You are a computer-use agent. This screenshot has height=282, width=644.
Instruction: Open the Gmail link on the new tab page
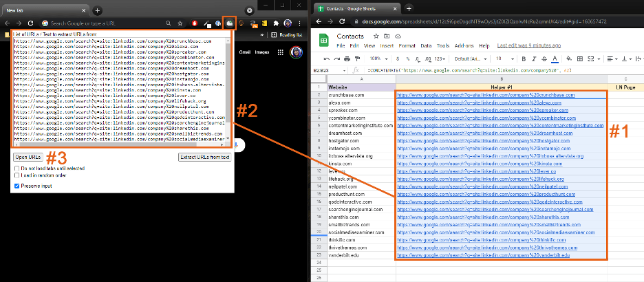coord(245,52)
